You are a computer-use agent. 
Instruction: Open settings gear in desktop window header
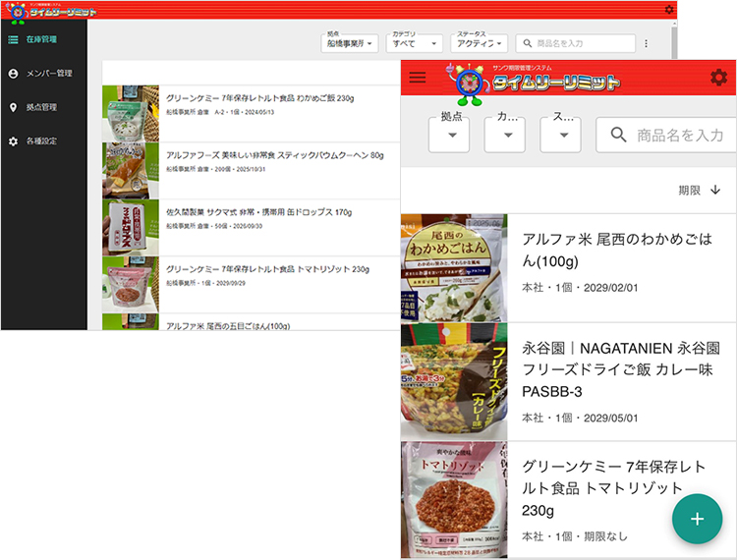click(x=669, y=10)
